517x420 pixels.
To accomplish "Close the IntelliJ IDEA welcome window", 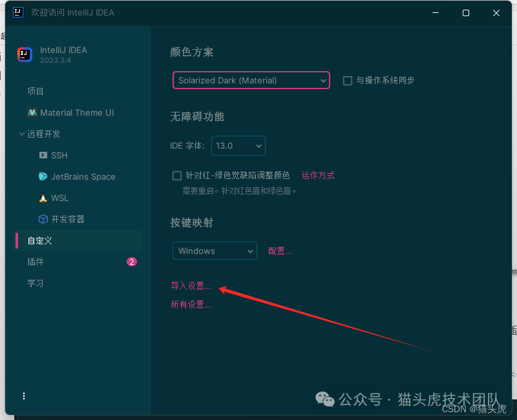I will [x=496, y=13].
